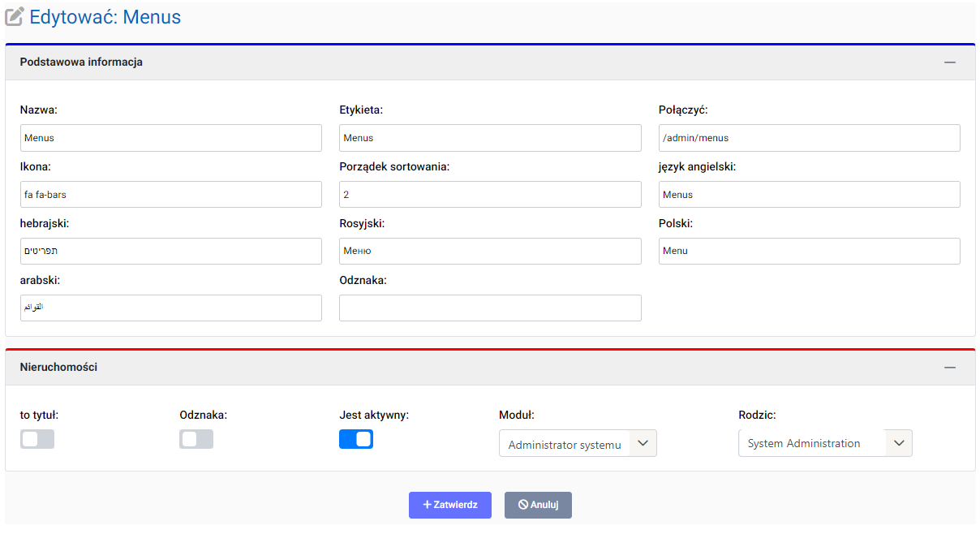Open the Moduł dropdown
The image size is (980, 534).
pyautogui.click(x=577, y=444)
